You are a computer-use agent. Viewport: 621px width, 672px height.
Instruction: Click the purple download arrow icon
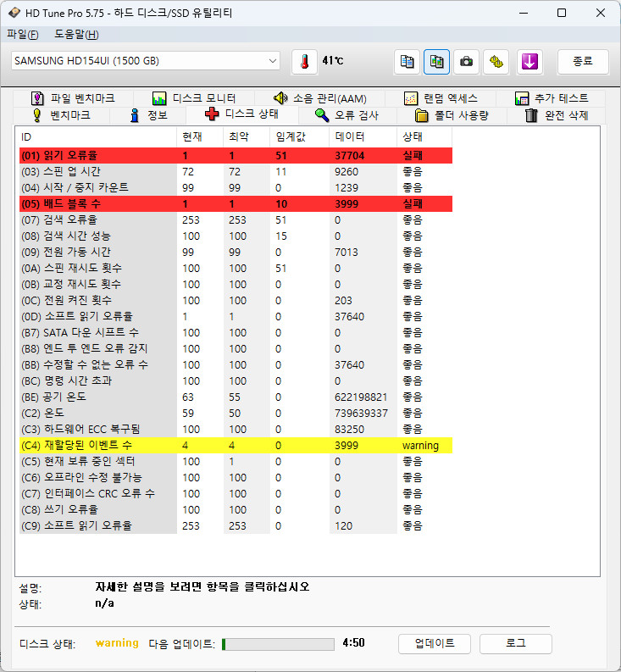[x=530, y=62]
